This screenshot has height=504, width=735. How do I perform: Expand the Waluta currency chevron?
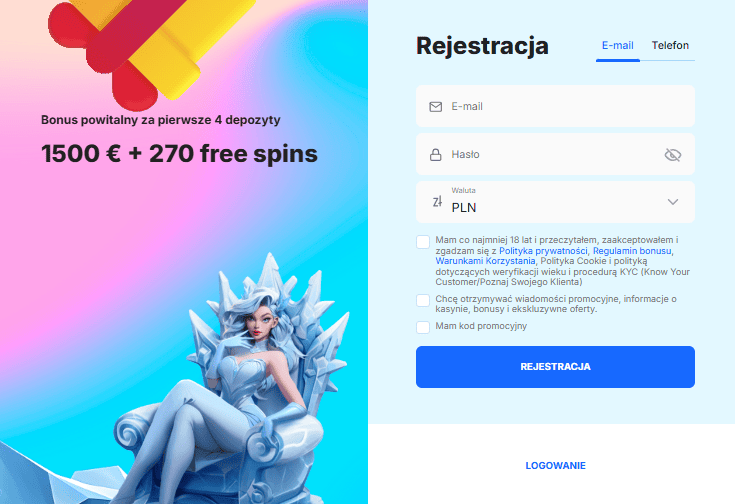click(x=673, y=202)
